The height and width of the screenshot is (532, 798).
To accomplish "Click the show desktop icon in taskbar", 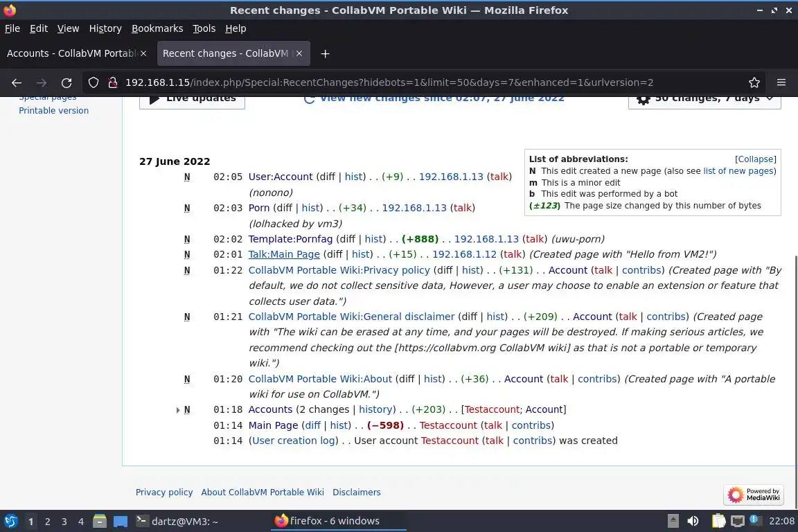I will pos(121,522).
